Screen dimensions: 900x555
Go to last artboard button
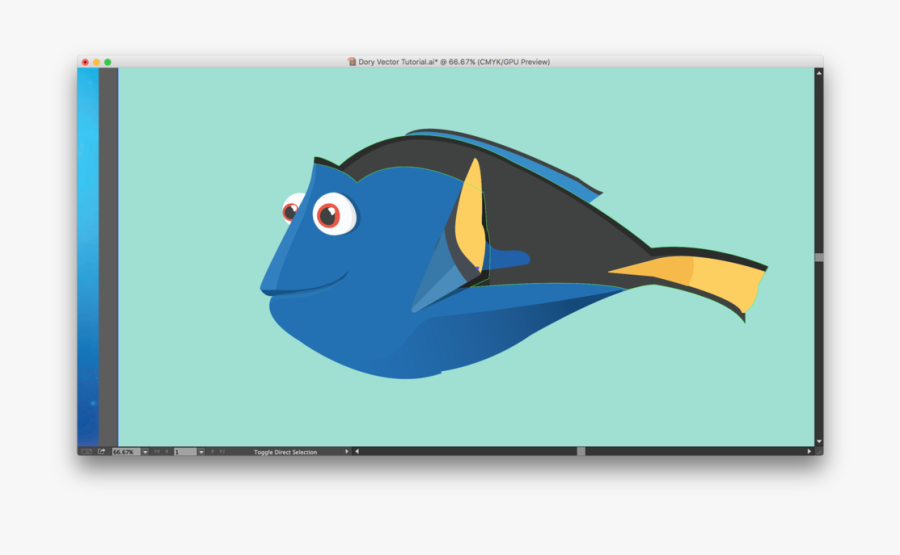click(x=222, y=452)
